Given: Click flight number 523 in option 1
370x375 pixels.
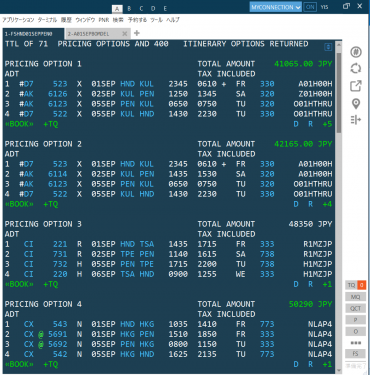Looking at the screenshot, I should (x=60, y=84).
